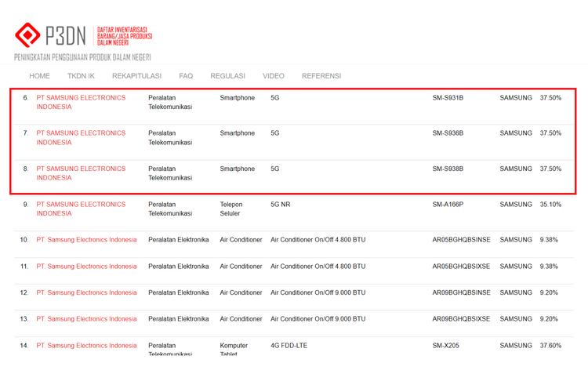588x392 pixels.
Task: Open Samsung link in row 13
Action: [86, 319]
